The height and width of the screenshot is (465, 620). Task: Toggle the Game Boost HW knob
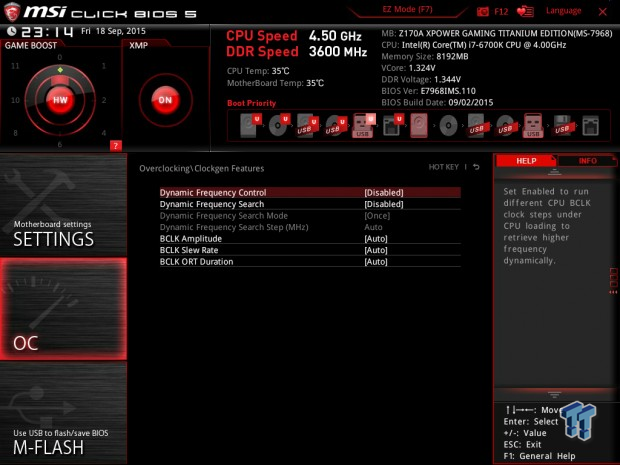[x=60, y=100]
